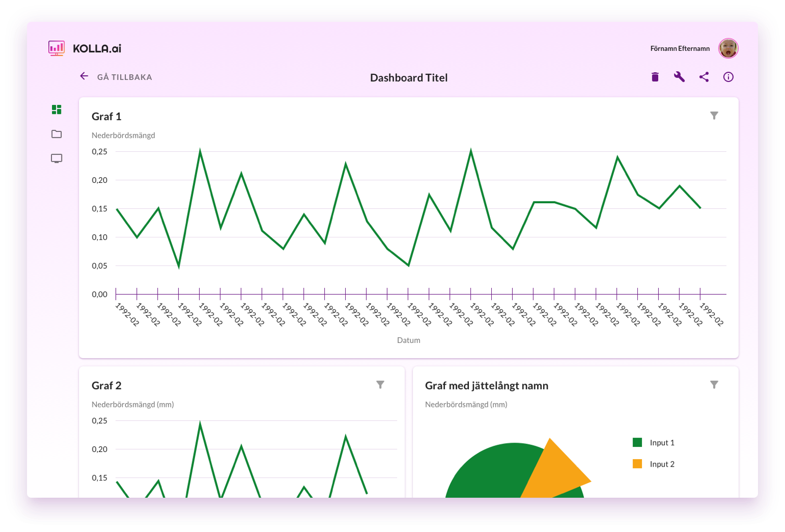Screen dimensions: 785x532
Task: Open dashboard settings wrench icon
Action: 679,77
